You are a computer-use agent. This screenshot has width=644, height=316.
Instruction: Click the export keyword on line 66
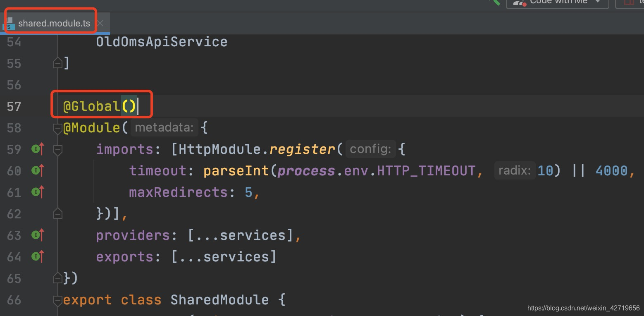tap(87, 300)
